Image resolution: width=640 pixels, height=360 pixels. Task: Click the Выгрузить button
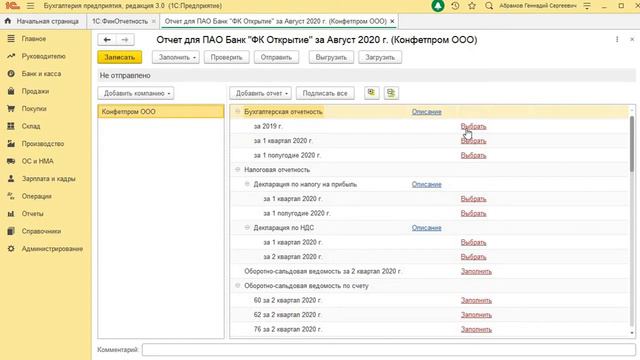331,57
